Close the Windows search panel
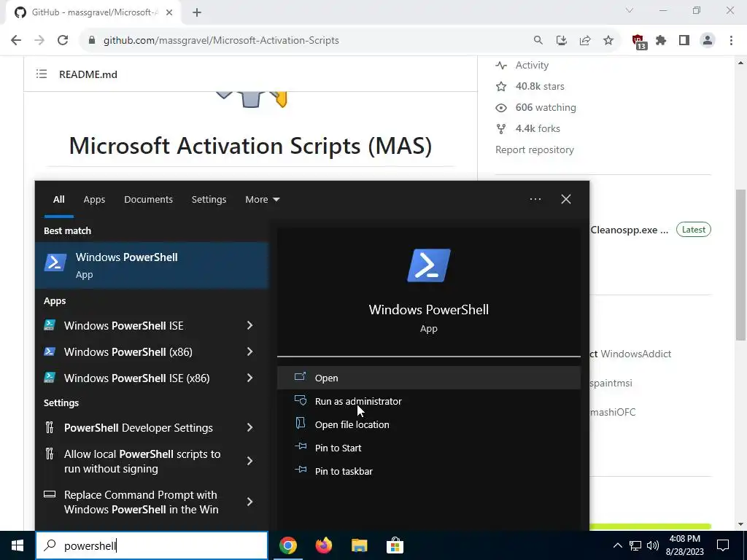Image resolution: width=747 pixels, height=560 pixels. [x=566, y=199]
